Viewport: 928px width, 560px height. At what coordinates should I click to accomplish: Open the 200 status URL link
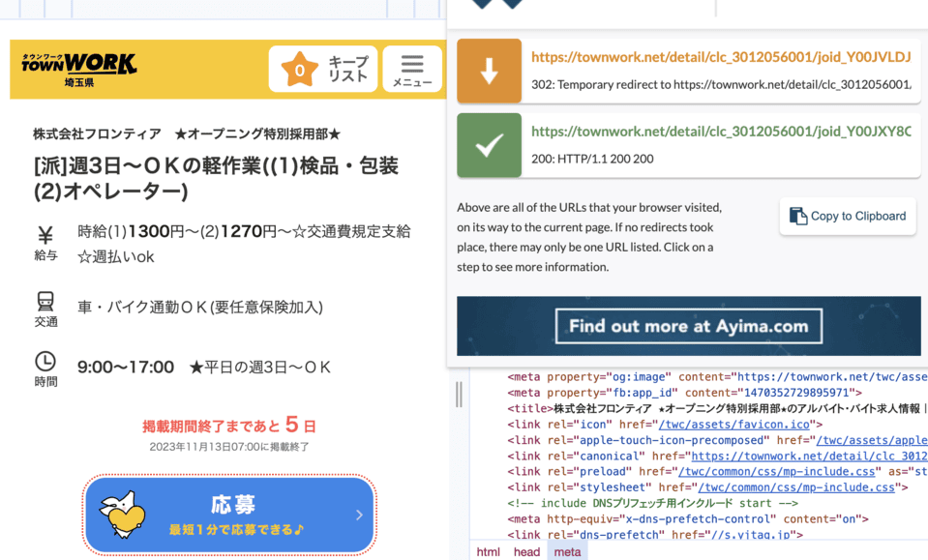click(x=721, y=132)
